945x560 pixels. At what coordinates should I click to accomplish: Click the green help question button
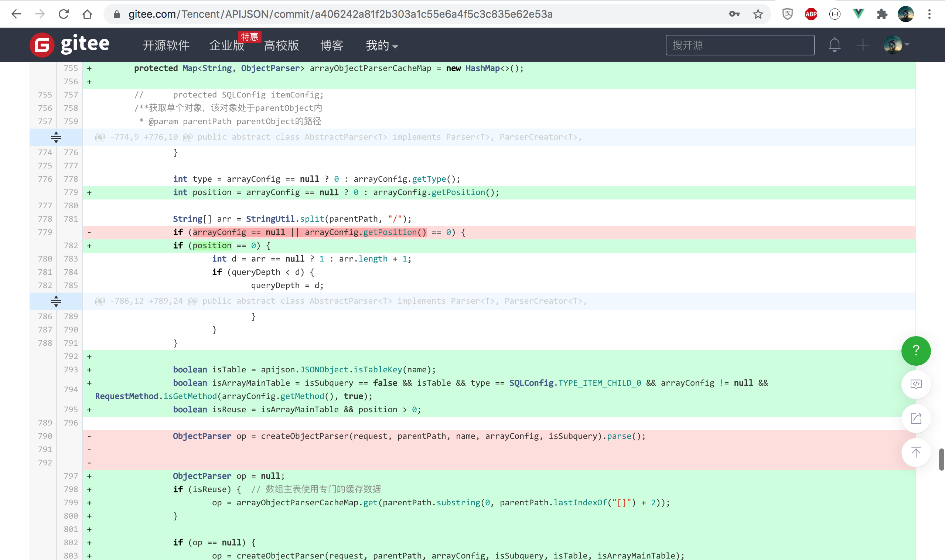(x=916, y=351)
